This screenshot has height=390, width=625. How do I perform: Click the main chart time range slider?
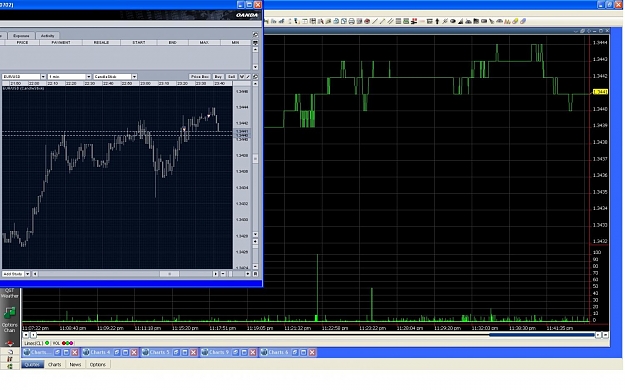542,335
